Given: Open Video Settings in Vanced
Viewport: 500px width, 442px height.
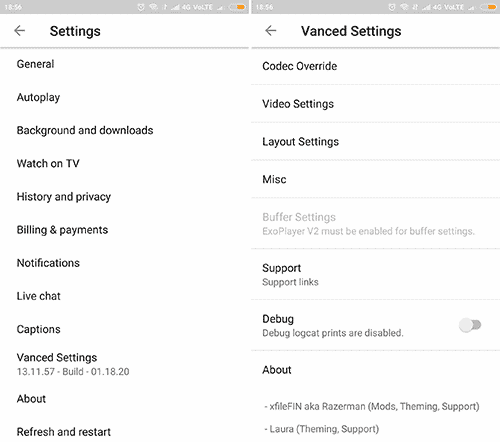Looking at the screenshot, I should pos(376,104).
